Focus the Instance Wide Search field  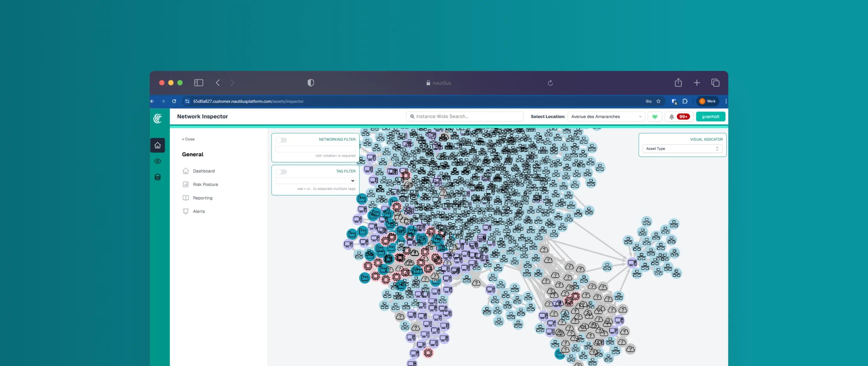pyautogui.click(x=465, y=117)
